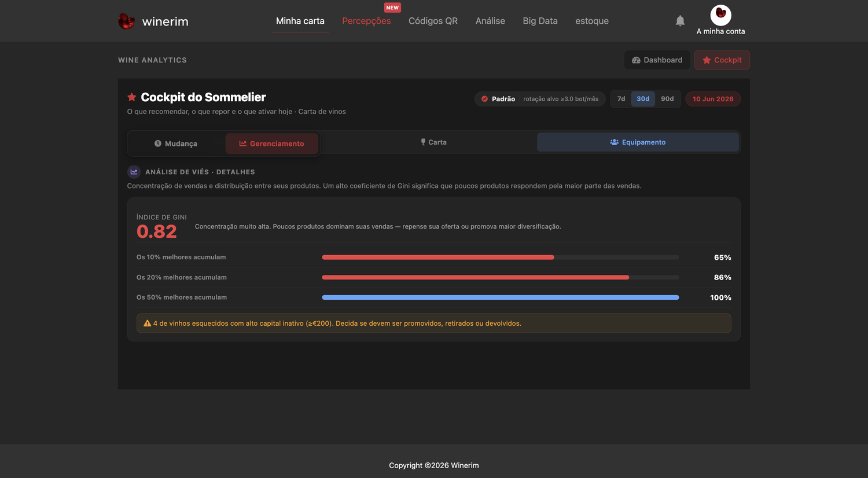Click Copyright ©2026 Winerim footer text

[434, 465]
